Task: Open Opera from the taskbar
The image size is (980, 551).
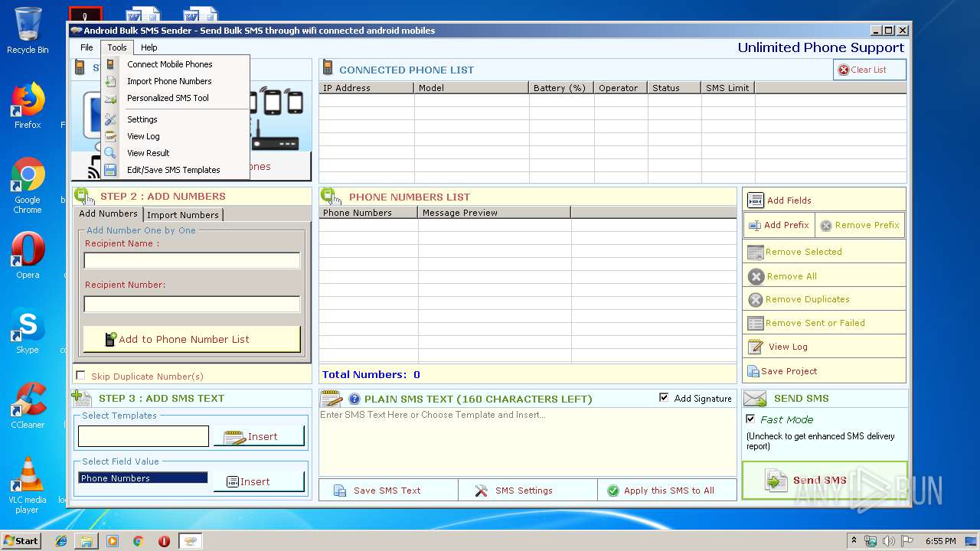Action: [164, 541]
